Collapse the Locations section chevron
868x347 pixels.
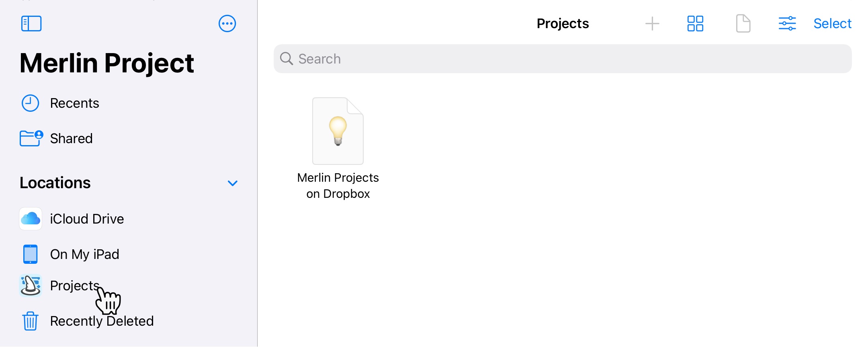pos(232,183)
